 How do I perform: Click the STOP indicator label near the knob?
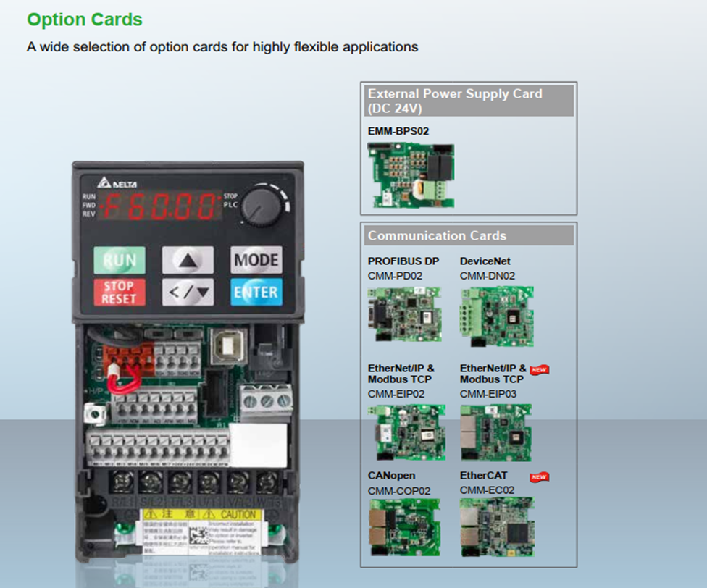(230, 196)
